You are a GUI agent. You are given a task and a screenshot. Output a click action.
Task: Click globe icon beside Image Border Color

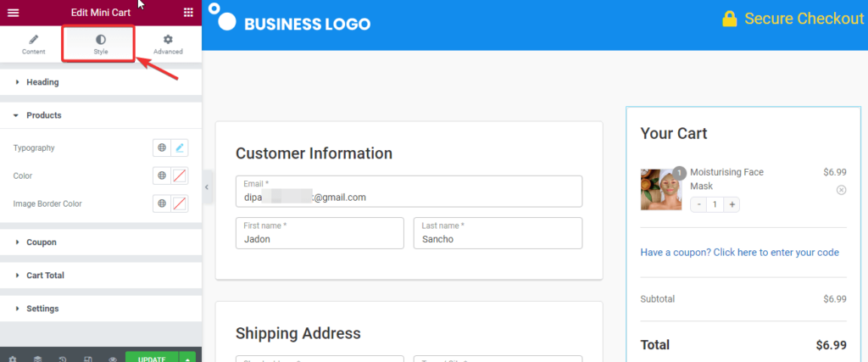(x=162, y=203)
